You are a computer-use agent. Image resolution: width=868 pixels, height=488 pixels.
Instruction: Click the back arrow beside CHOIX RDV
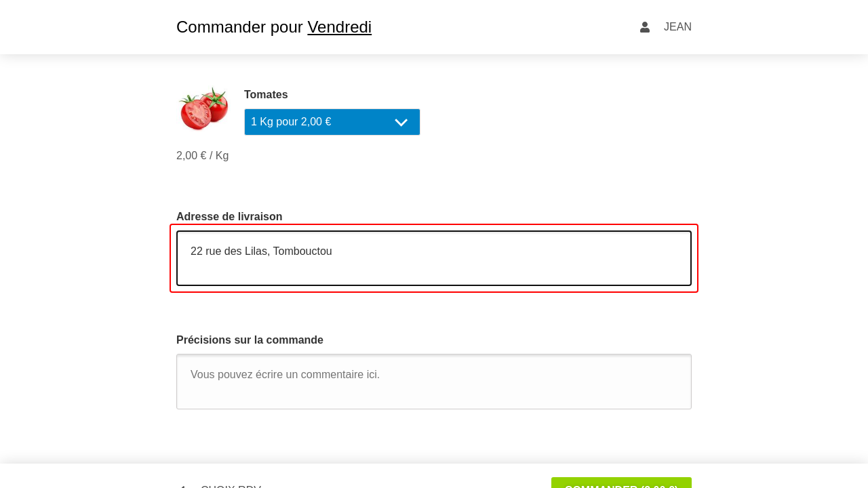[182, 486]
